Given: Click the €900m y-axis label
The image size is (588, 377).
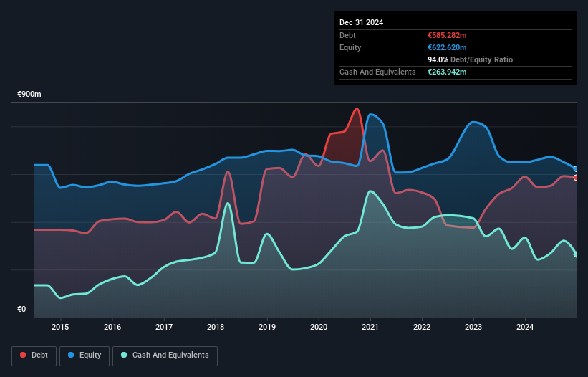Looking at the screenshot, I should [x=29, y=94].
